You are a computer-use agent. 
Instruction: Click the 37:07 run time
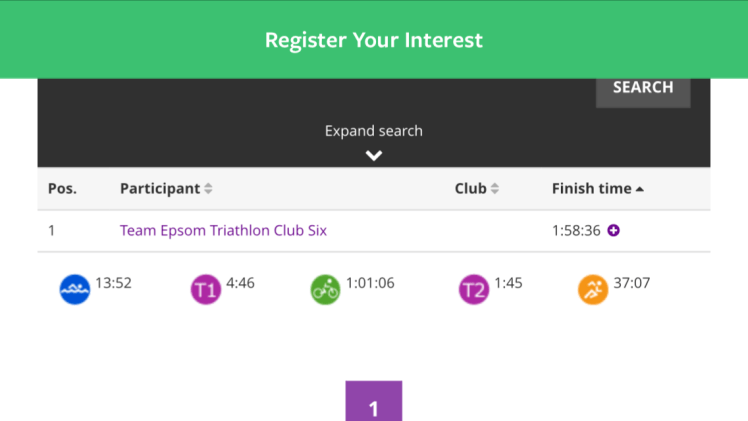click(x=631, y=283)
